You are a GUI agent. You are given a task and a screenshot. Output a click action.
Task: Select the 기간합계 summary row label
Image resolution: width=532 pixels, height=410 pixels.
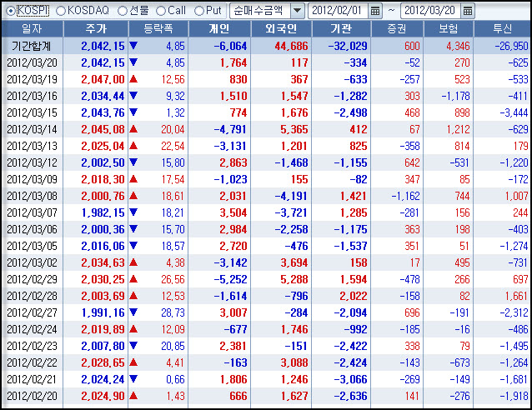pyautogui.click(x=31, y=46)
